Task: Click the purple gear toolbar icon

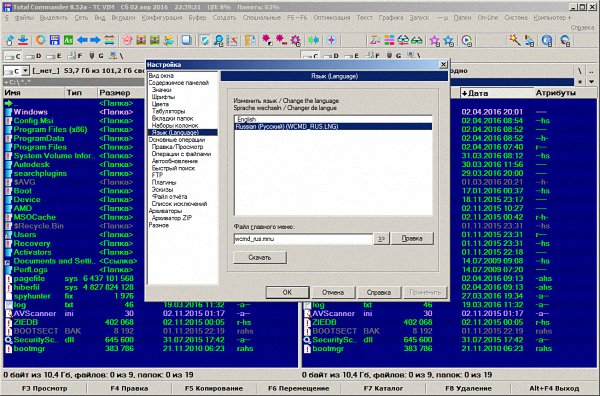Action: (x=295, y=40)
